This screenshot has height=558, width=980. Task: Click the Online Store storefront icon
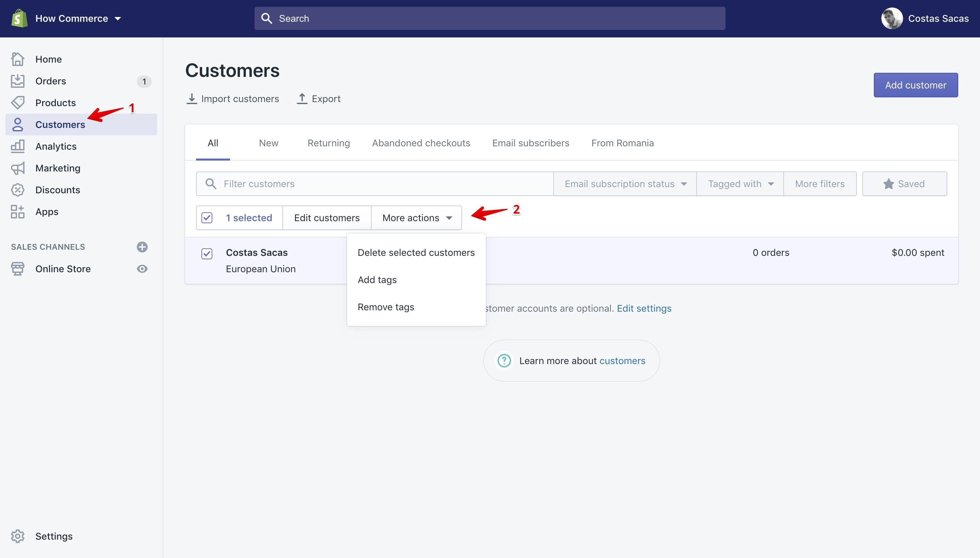18,269
